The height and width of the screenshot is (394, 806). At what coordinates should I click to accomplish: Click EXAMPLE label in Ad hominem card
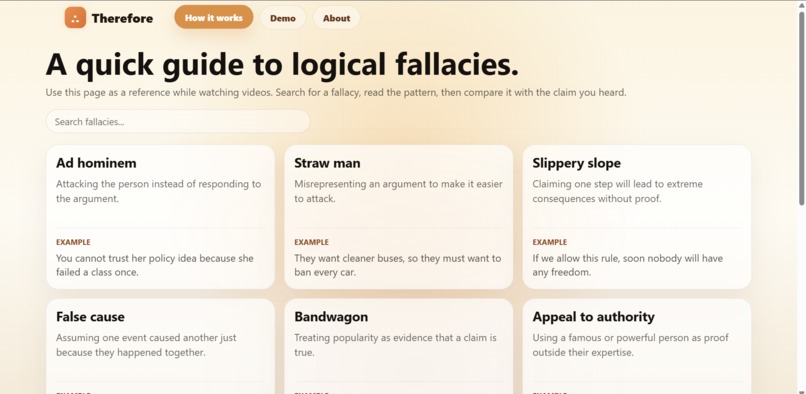point(73,242)
